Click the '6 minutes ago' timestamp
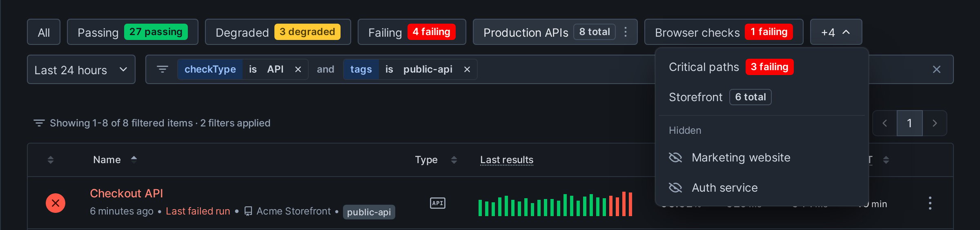 pos(122,211)
